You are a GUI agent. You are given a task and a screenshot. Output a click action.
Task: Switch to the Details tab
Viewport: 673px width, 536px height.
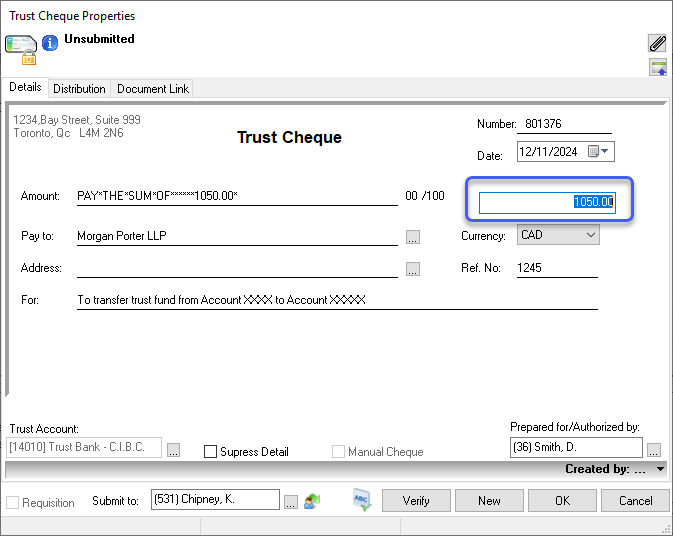(x=25, y=87)
